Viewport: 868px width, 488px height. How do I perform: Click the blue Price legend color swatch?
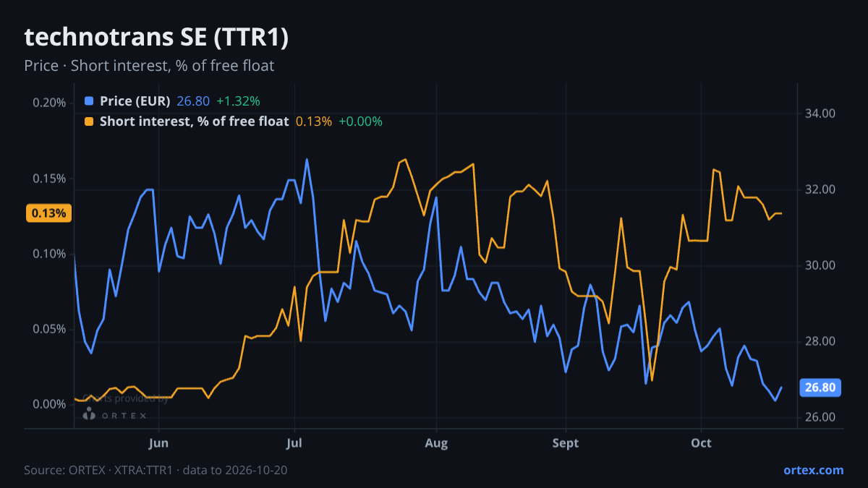(x=89, y=101)
